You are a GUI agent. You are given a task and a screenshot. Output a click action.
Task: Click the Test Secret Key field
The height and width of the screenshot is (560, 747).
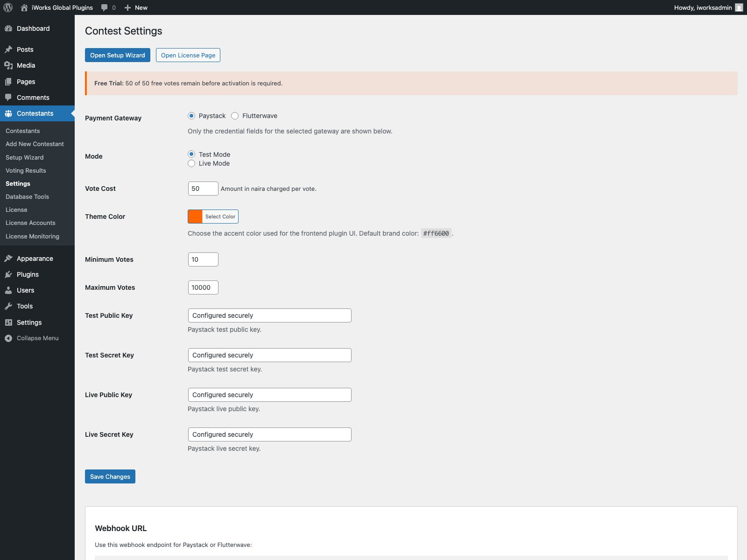[270, 355]
